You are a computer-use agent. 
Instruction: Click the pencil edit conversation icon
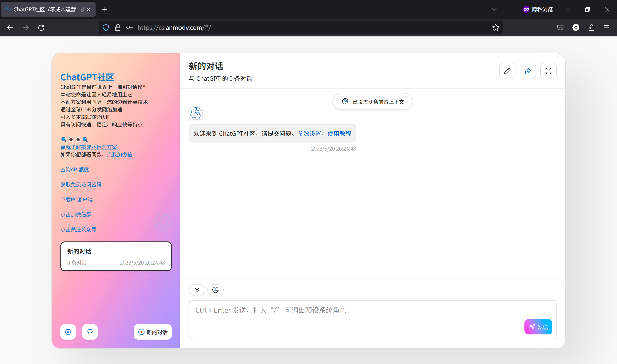point(507,71)
